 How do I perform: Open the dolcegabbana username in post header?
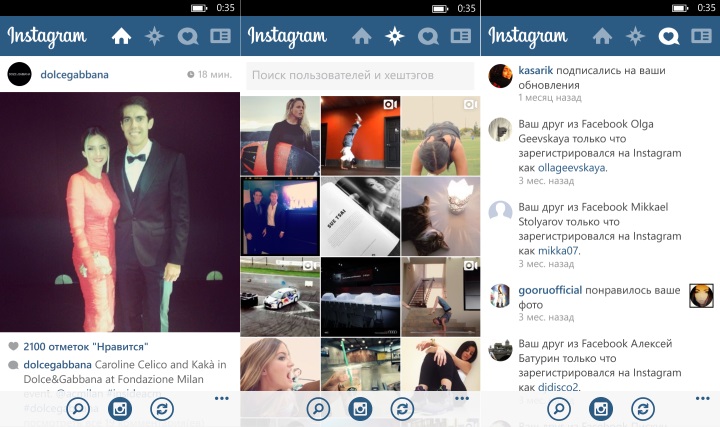(74, 74)
